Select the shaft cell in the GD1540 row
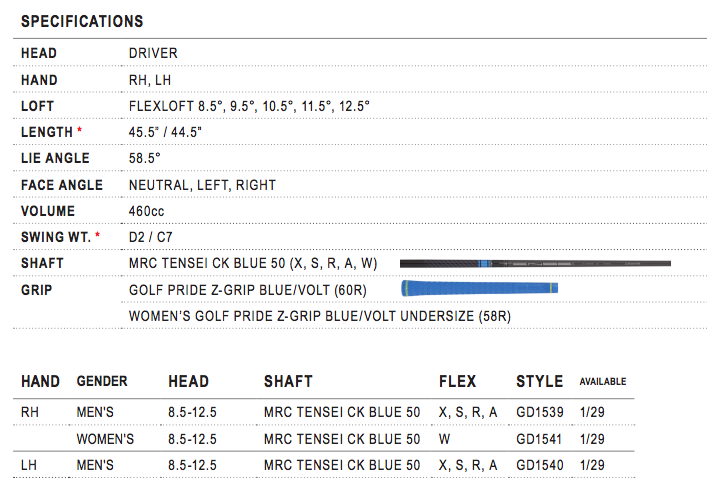 (x=342, y=465)
